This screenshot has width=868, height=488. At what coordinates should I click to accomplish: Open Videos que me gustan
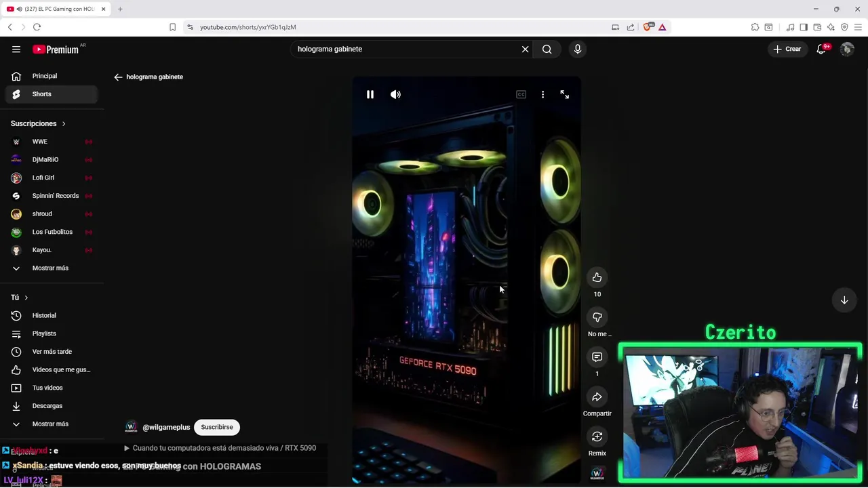(x=52, y=369)
